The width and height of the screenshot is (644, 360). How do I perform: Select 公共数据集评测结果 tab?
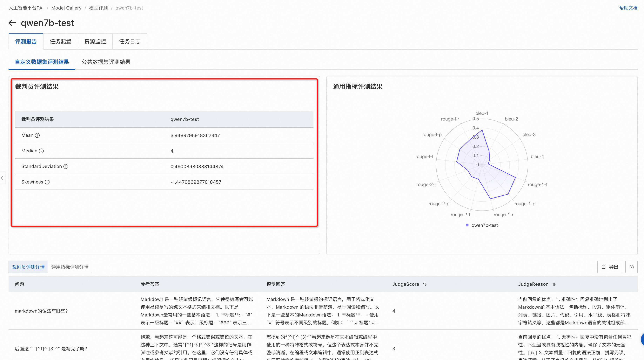pos(106,62)
